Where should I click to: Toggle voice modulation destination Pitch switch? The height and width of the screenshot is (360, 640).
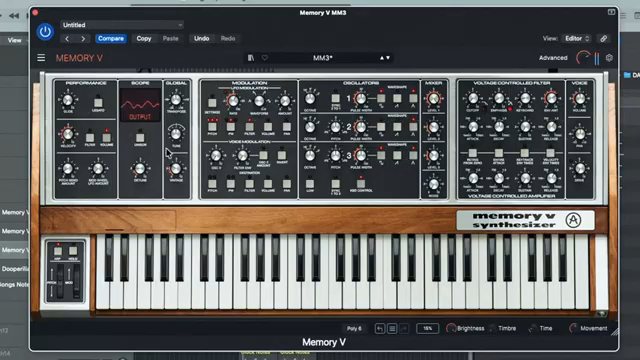[x=212, y=184]
